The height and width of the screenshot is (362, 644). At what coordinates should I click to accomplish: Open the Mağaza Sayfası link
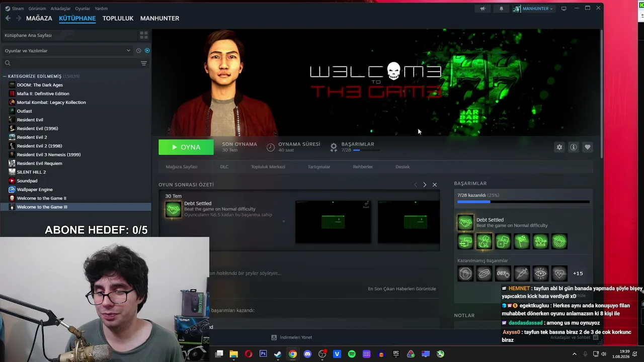tap(182, 167)
